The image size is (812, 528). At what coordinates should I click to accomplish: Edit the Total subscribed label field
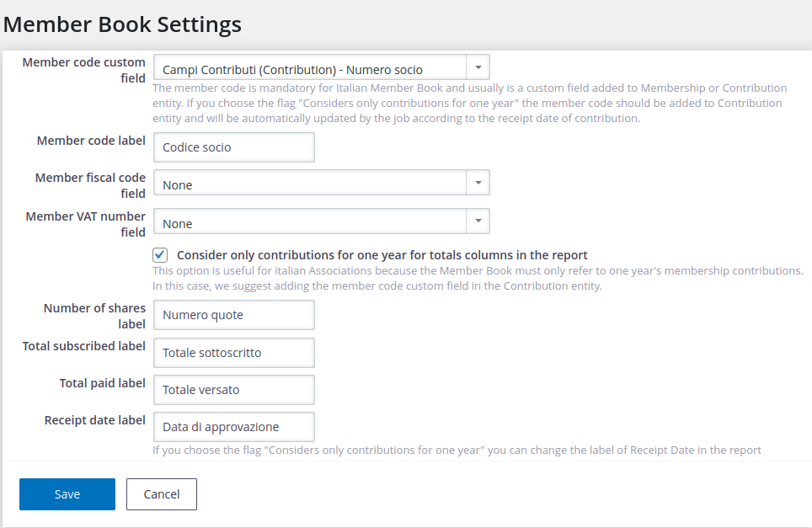234,353
